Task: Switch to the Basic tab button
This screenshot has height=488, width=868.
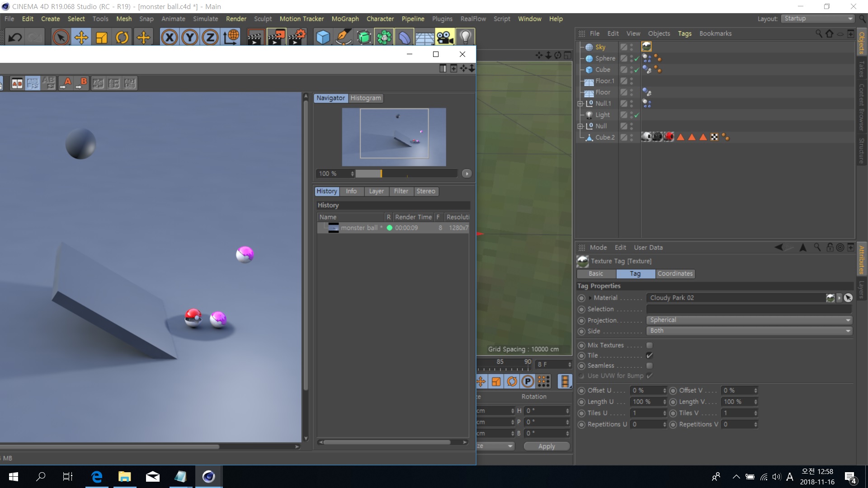Action: (x=596, y=274)
